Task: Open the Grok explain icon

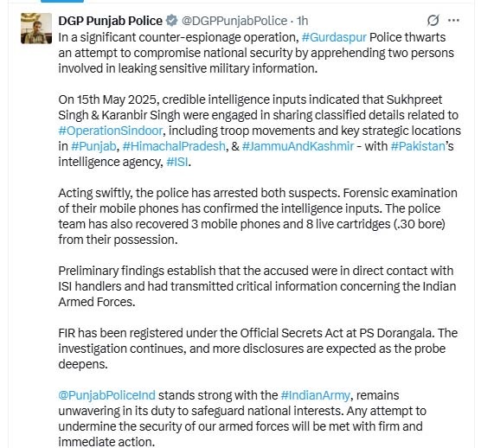Action: pyautogui.click(x=433, y=21)
